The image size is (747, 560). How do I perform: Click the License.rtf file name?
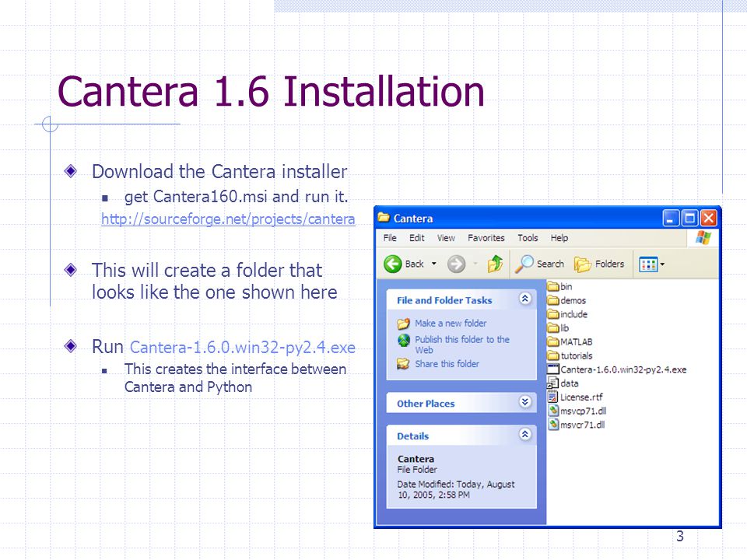[x=582, y=397]
